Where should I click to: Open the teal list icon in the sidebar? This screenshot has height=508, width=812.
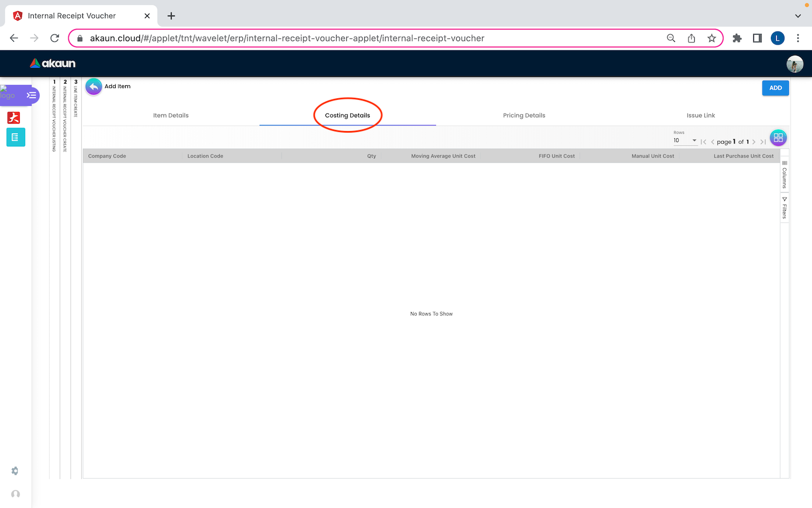coord(15,137)
